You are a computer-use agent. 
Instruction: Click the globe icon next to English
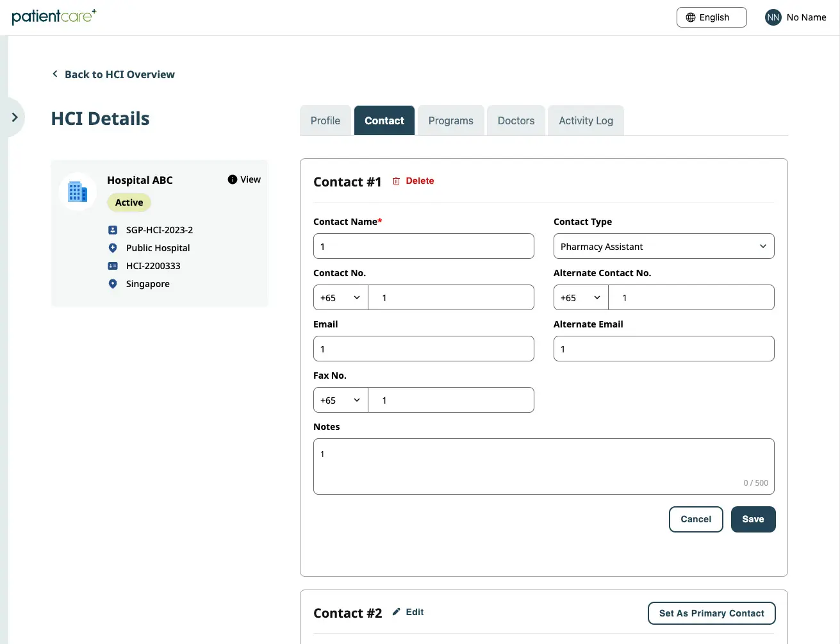click(x=691, y=17)
